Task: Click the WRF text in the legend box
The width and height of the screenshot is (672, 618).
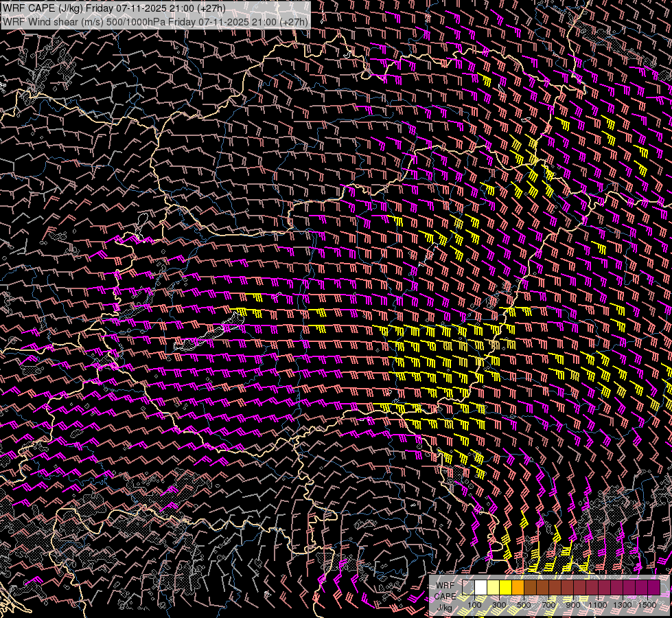Action: point(445,585)
